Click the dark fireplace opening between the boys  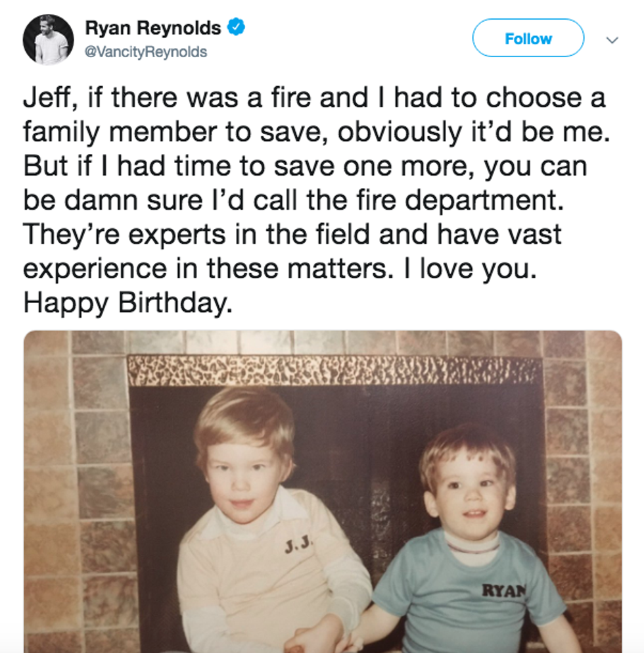click(x=368, y=473)
